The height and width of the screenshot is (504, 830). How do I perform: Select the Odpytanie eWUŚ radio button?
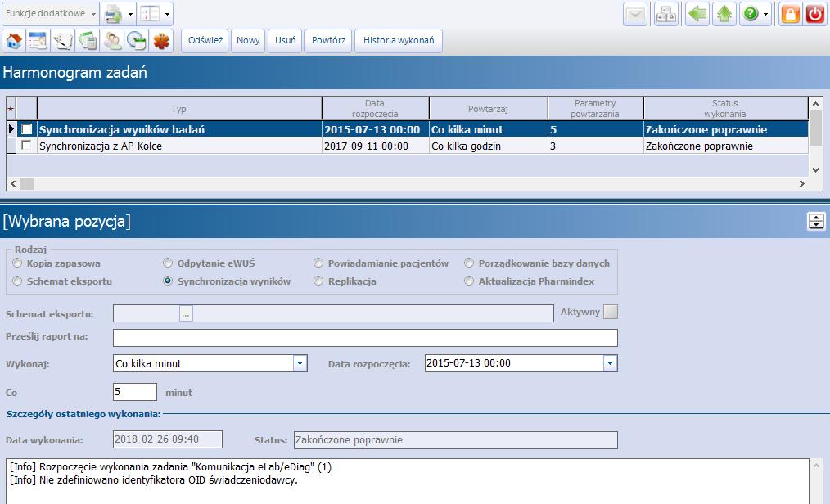click(x=168, y=263)
